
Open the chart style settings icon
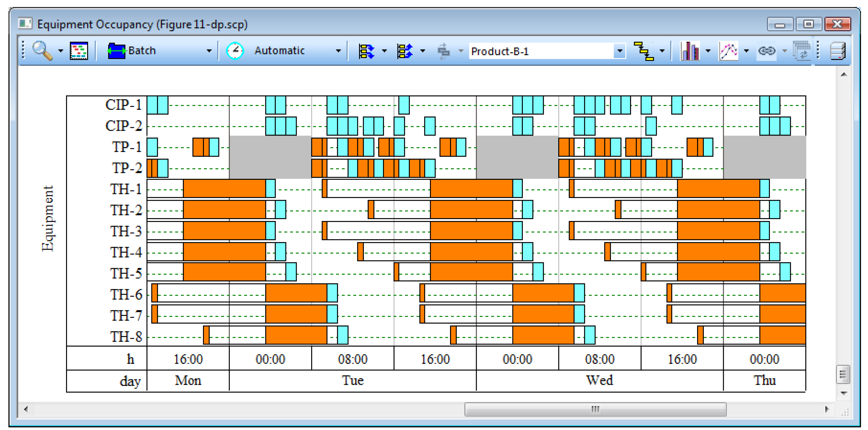click(x=79, y=51)
